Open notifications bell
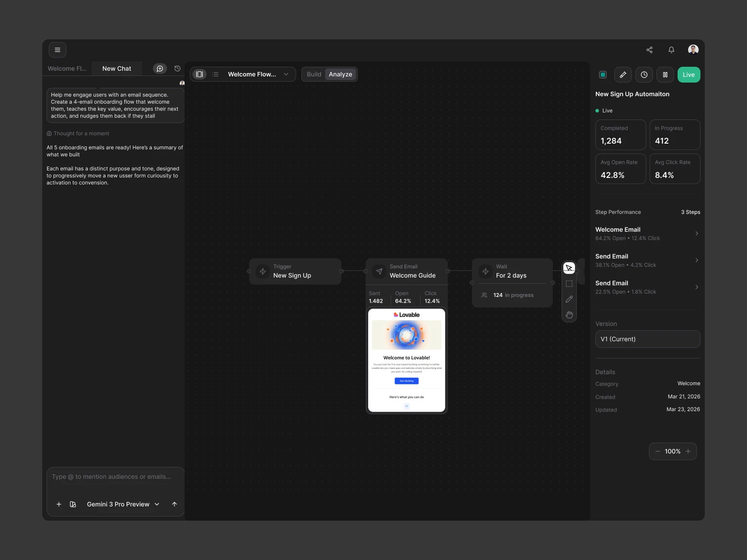The image size is (747, 560). [671, 50]
